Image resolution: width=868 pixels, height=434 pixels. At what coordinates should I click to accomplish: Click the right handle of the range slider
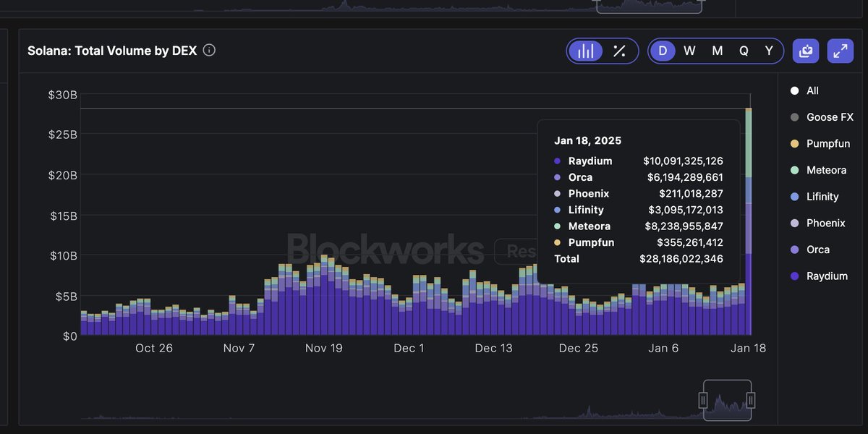pos(751,400)
